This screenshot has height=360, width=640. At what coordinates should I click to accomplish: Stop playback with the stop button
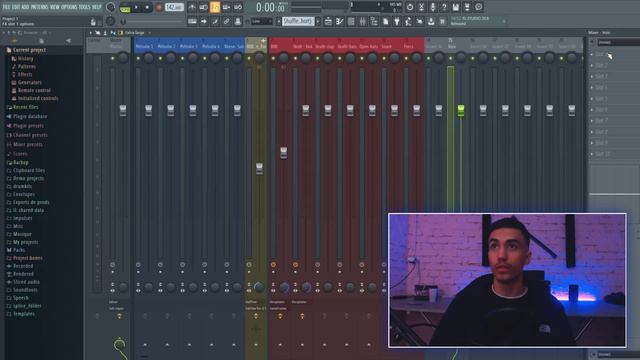[147, 7]
